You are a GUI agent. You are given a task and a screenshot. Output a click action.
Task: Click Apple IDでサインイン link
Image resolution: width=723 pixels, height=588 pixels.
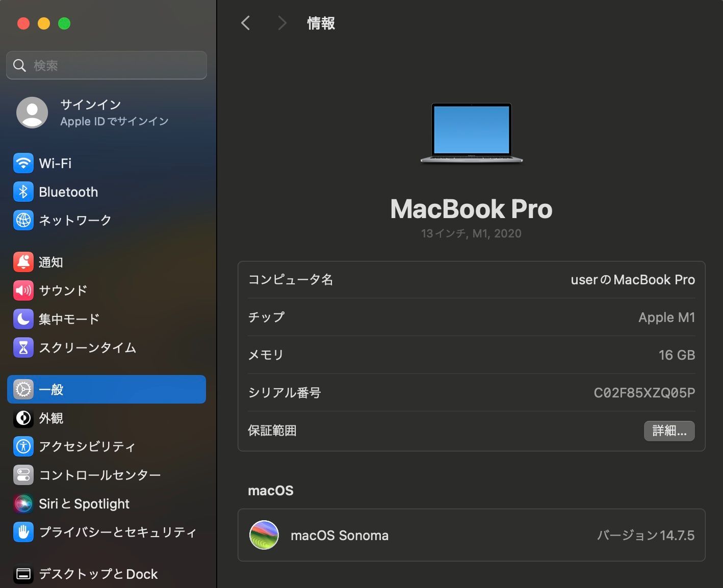click(114, 121)
